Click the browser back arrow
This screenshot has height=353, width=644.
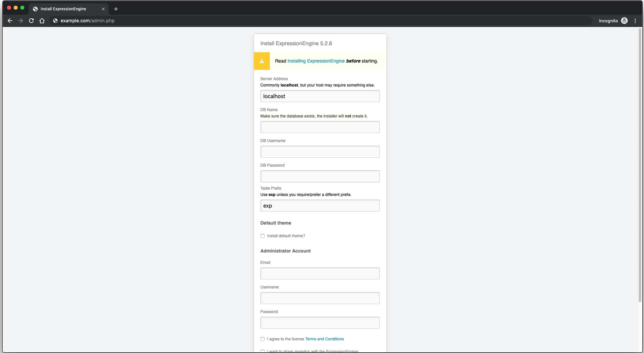(x=10, y=21)
